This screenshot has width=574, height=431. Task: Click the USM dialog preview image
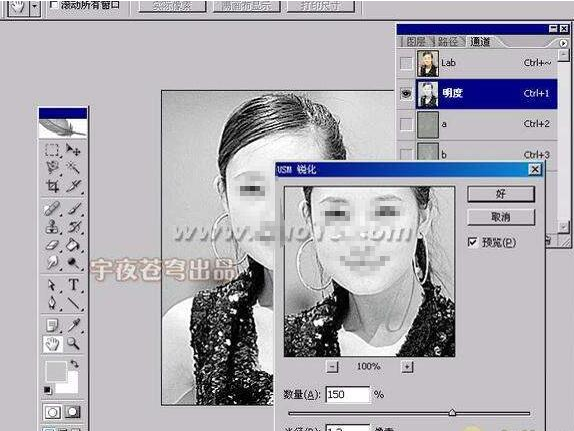pyautogui.click(x=369, y=271)
